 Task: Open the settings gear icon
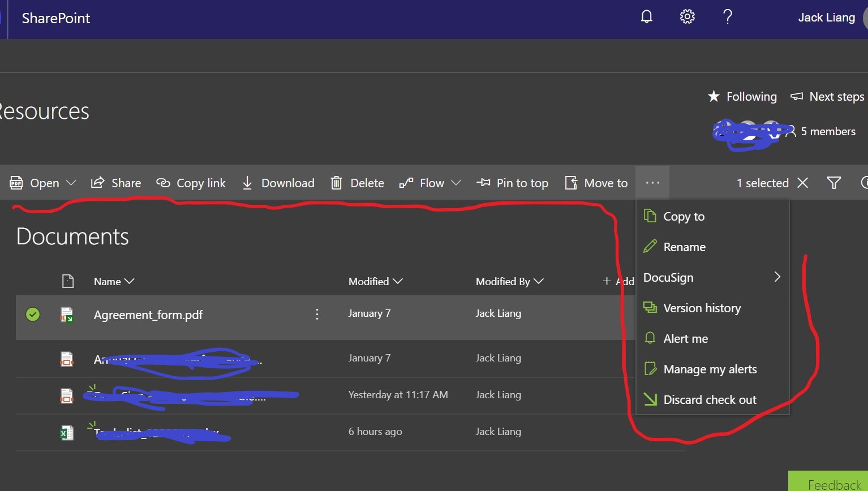point(687,17)
